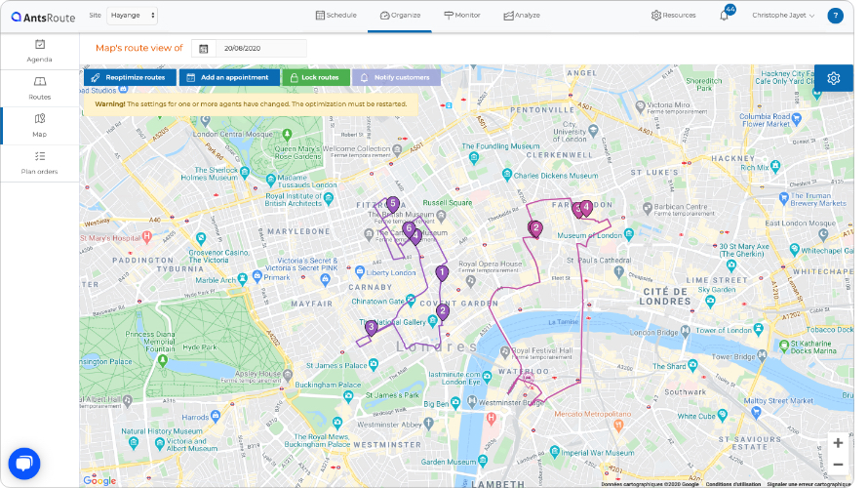Click Lock routes button
Screen dimensions: 868x488
point(316,77)
